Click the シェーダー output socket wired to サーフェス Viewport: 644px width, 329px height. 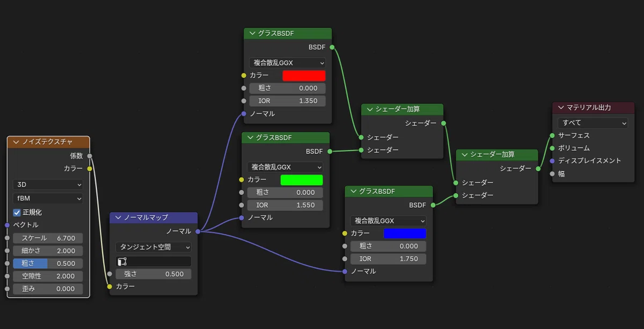click(x=538, y=169)
